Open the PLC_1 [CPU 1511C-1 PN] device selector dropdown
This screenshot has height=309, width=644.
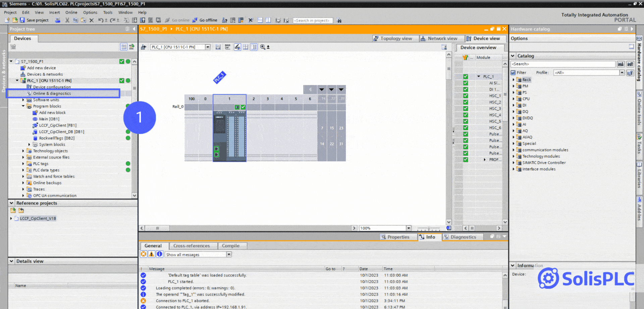[208, 47]
